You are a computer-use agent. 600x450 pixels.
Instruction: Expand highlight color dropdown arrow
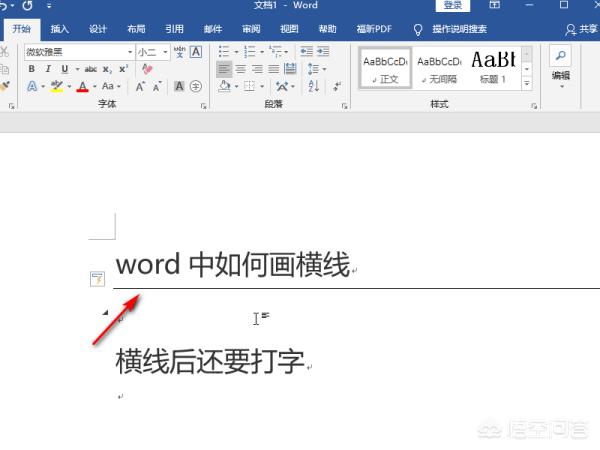(69, 87)
